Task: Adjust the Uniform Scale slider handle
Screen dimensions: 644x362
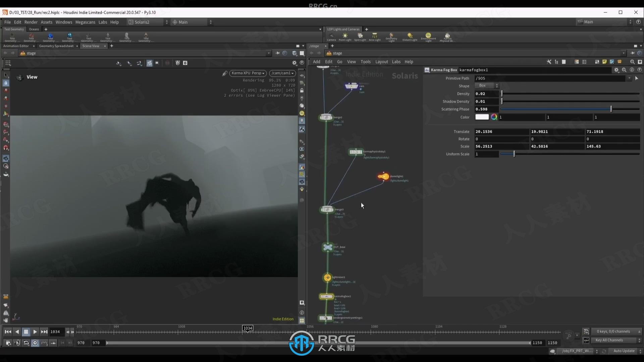Action: (514, 154)
